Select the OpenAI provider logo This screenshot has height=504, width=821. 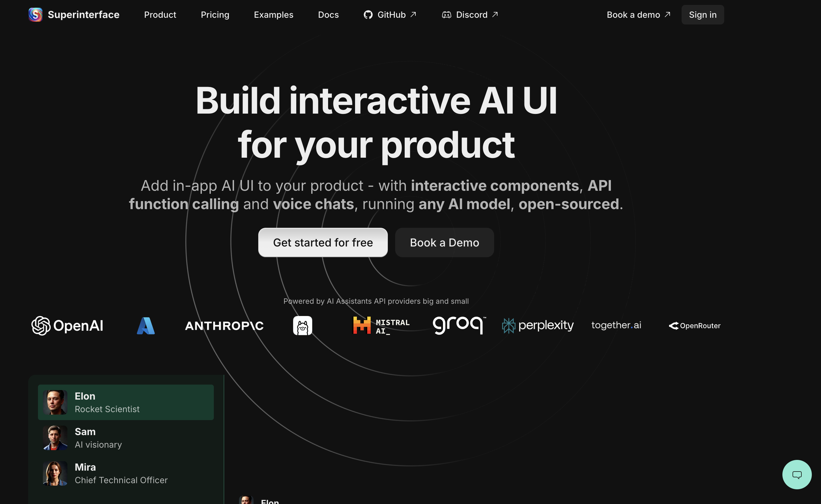point(67,326)
